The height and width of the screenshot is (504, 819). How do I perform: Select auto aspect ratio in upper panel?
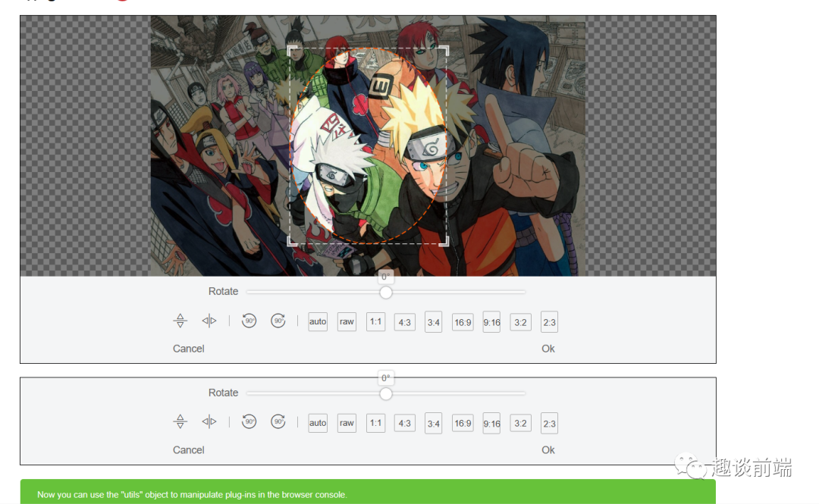pos(318,321)
